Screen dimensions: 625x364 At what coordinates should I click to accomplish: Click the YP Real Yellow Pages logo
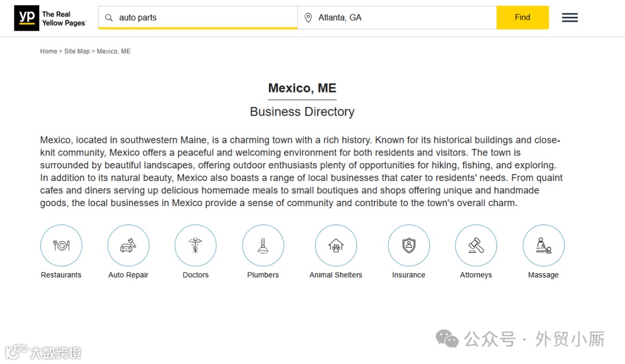point(50,18)
